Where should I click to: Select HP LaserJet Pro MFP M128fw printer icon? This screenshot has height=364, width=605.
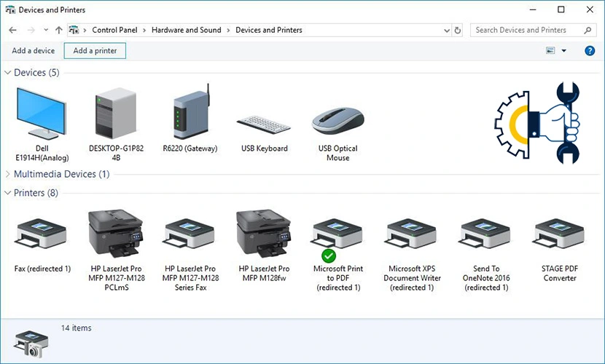tap(264, 234)
